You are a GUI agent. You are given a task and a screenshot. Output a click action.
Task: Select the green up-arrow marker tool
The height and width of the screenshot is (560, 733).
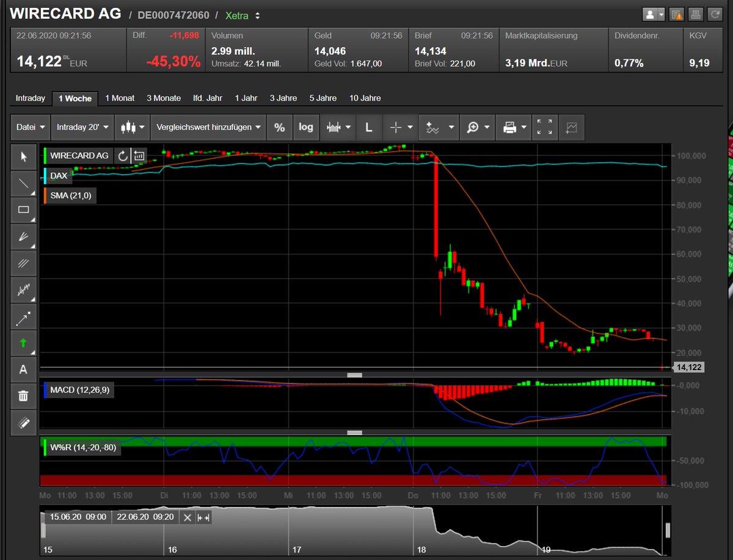(x=23, y=343)
